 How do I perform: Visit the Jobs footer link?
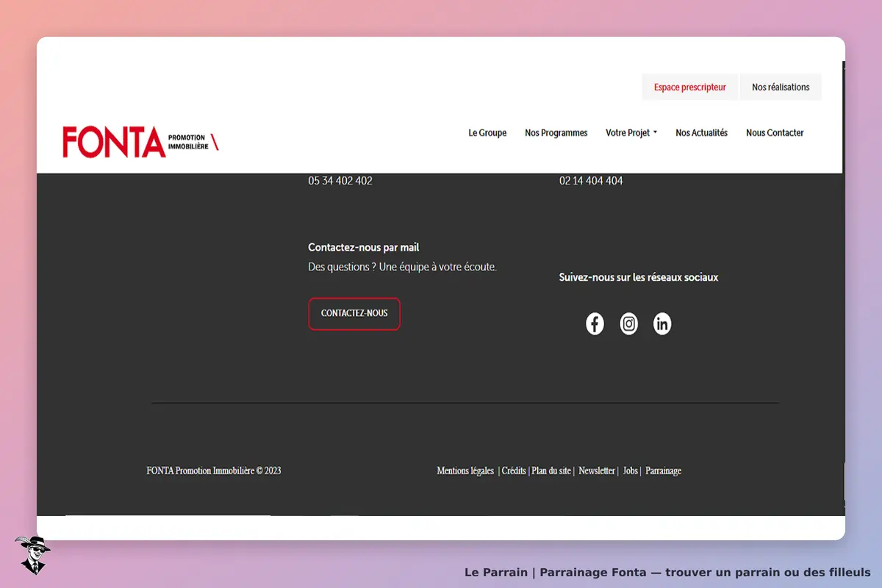pyautogui.click(x=631, y=470)
